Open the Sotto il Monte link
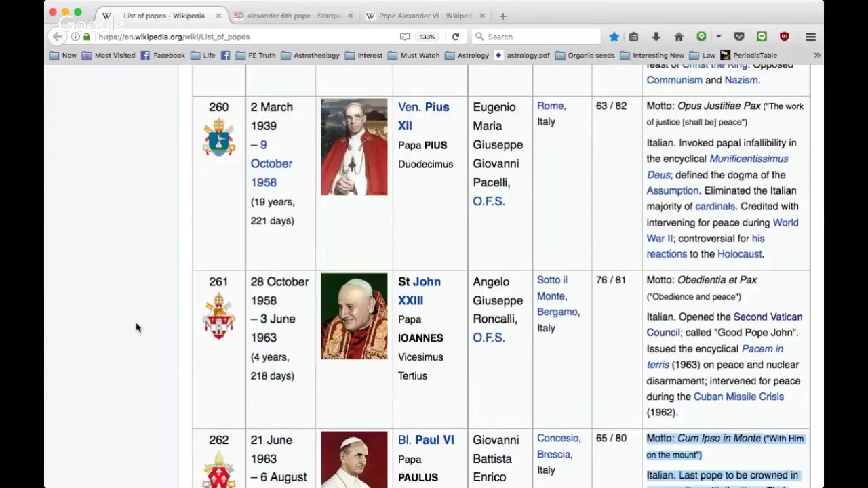Viewport: 868px width, 488px height. 552,288
